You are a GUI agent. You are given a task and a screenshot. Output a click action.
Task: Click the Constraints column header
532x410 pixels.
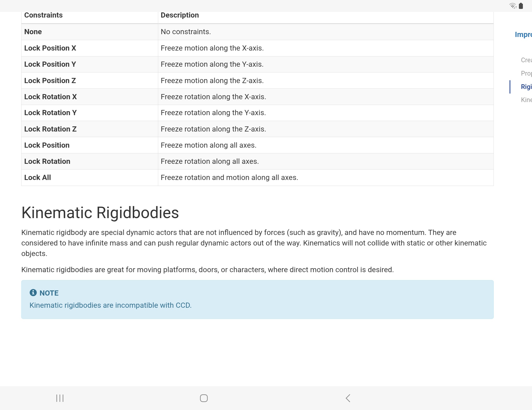point(43,15)
